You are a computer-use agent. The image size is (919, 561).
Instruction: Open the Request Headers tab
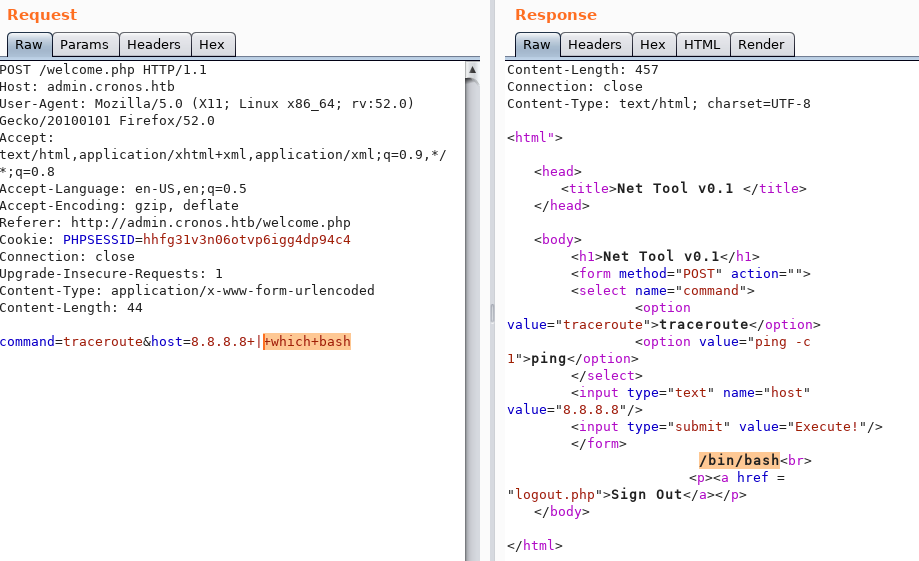coord(154,45)
